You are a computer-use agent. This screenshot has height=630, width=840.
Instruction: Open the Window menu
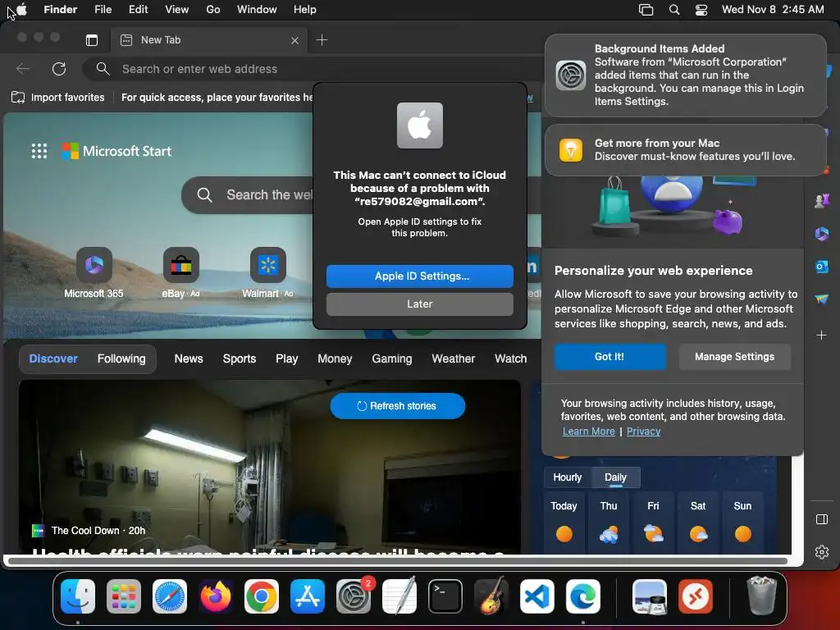[257, 10]
